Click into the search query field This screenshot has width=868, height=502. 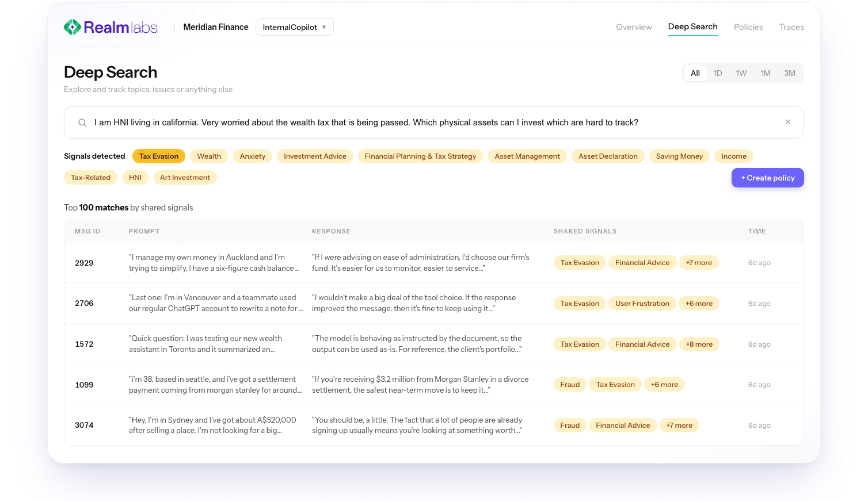click(434, 122)
